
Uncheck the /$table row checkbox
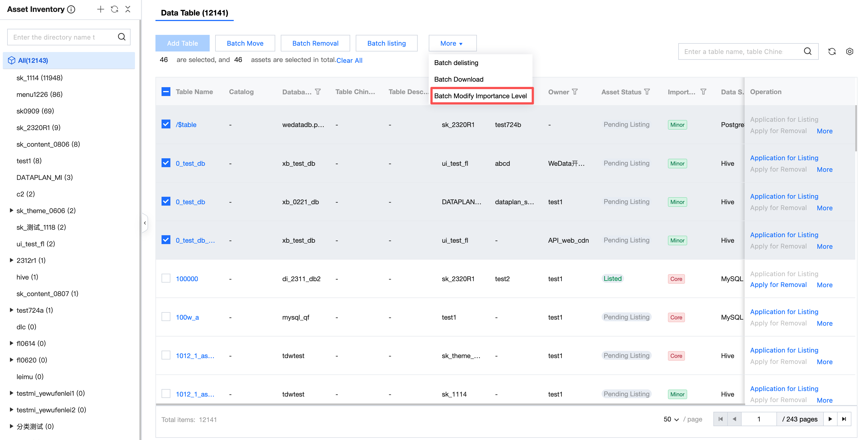166,125
